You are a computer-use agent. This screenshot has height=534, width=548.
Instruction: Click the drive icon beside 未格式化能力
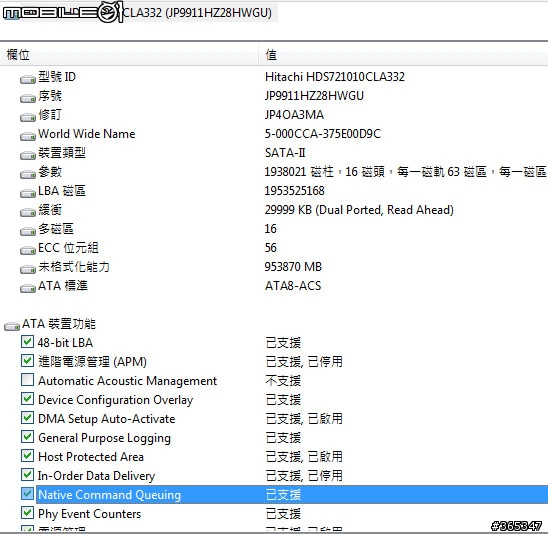click(x=28, y=269)
